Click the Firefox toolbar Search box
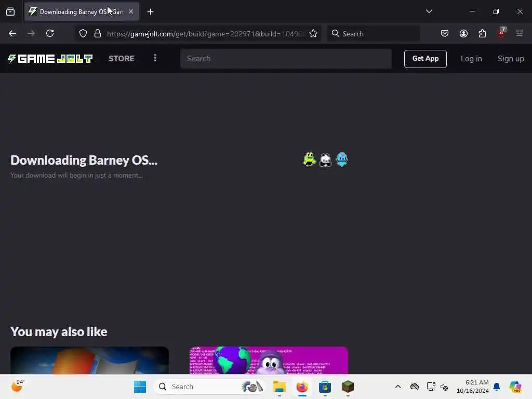The image size is (532, 399). [374, 34]
